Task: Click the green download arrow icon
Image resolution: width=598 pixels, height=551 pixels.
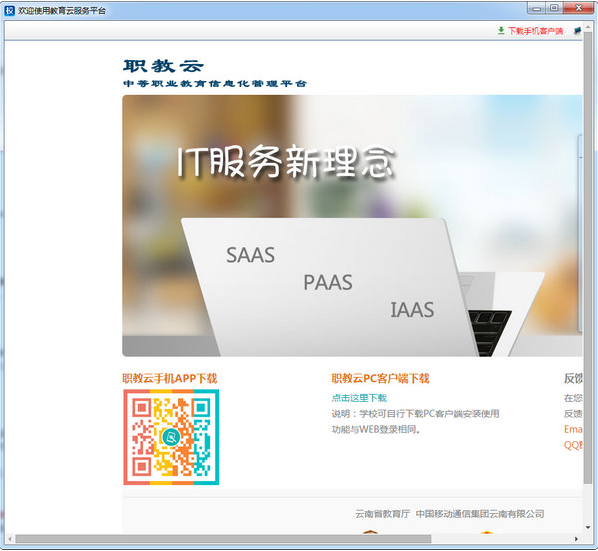Action: point(501,31)
